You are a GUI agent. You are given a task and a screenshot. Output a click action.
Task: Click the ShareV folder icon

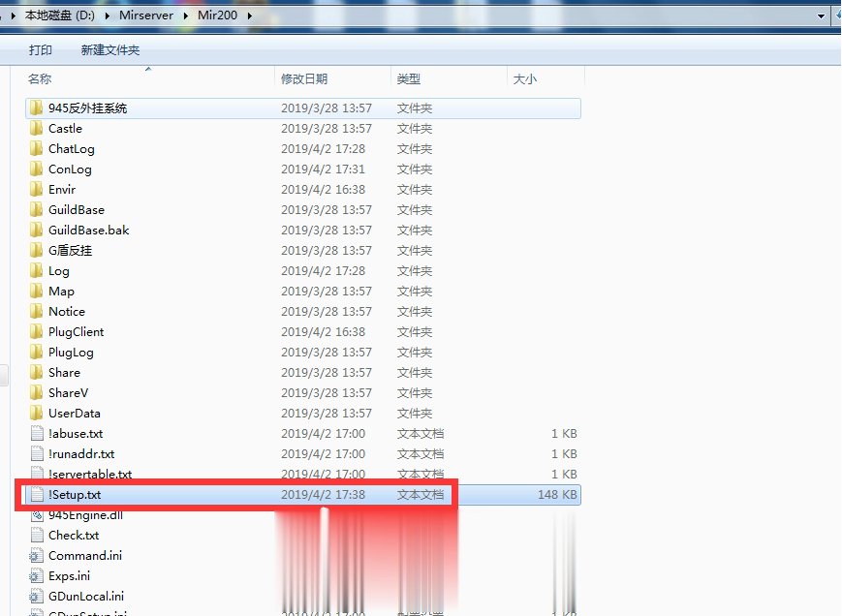(x=36, y=393)
